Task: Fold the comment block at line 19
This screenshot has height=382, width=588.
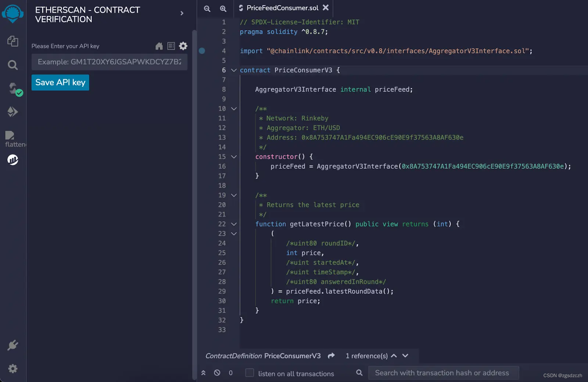Action: click(x=234, y=195)
